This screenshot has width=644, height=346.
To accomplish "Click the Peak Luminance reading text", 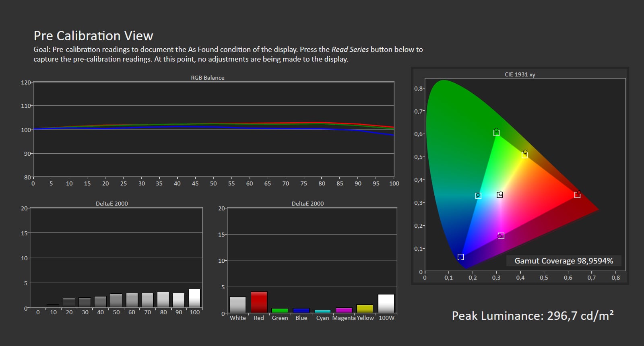I will [533, 316].
